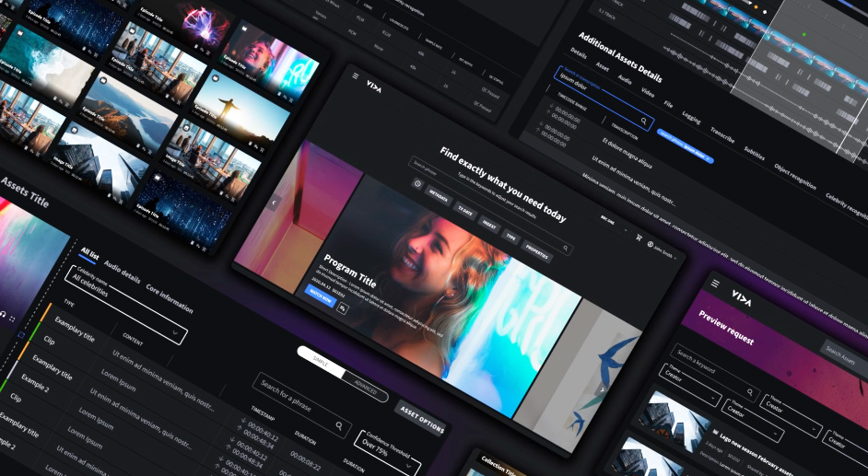The height and width of the screenshot is (476, 868).
Task: Click headphones icon under Assets Title preview
Action: coord(2,314)
